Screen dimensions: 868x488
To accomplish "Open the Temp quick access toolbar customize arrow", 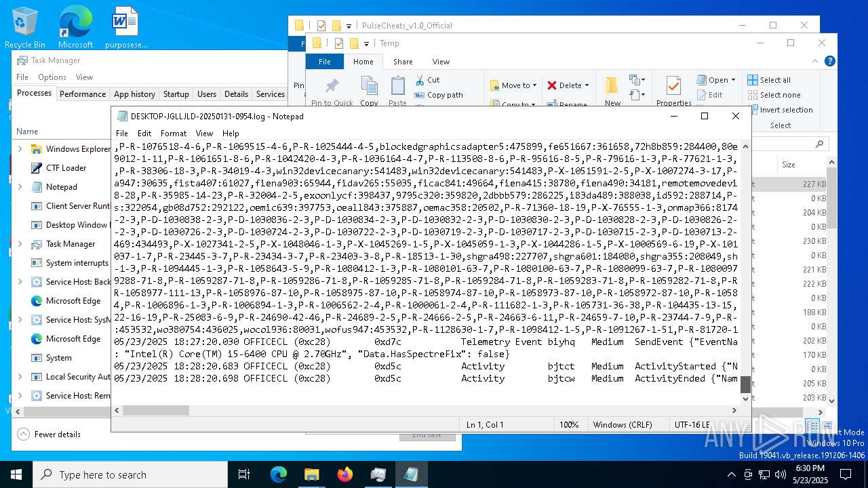I will tap(367, 43).
